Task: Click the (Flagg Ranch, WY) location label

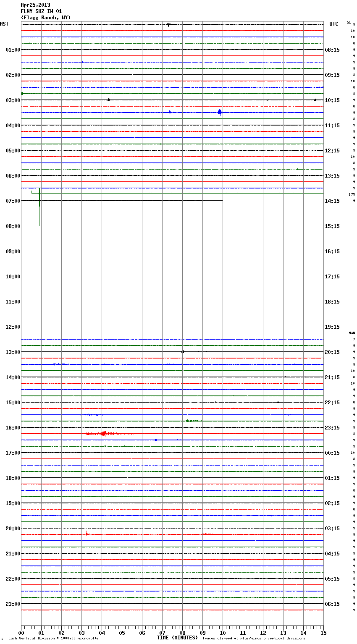Action: pyautogui.click(x=46, y=18)
